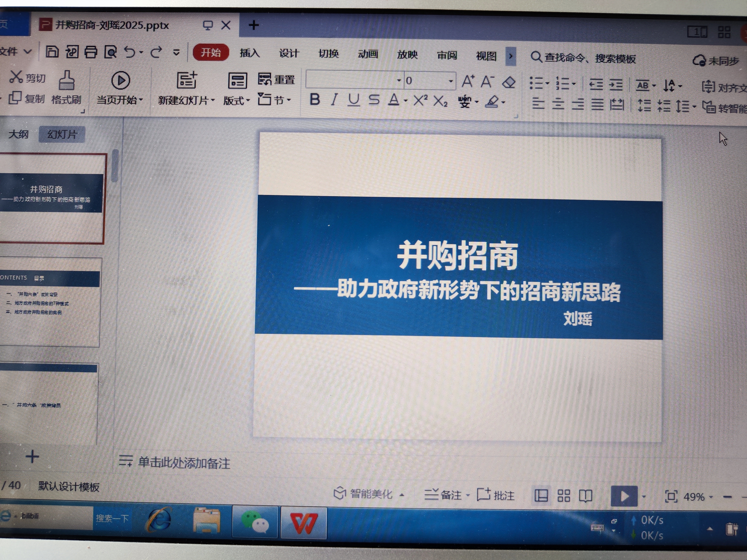Image resolution: width=747 pixels, height=560 pixels.
Task: Open font color A dropdown arrow
Action: (406, 101)
